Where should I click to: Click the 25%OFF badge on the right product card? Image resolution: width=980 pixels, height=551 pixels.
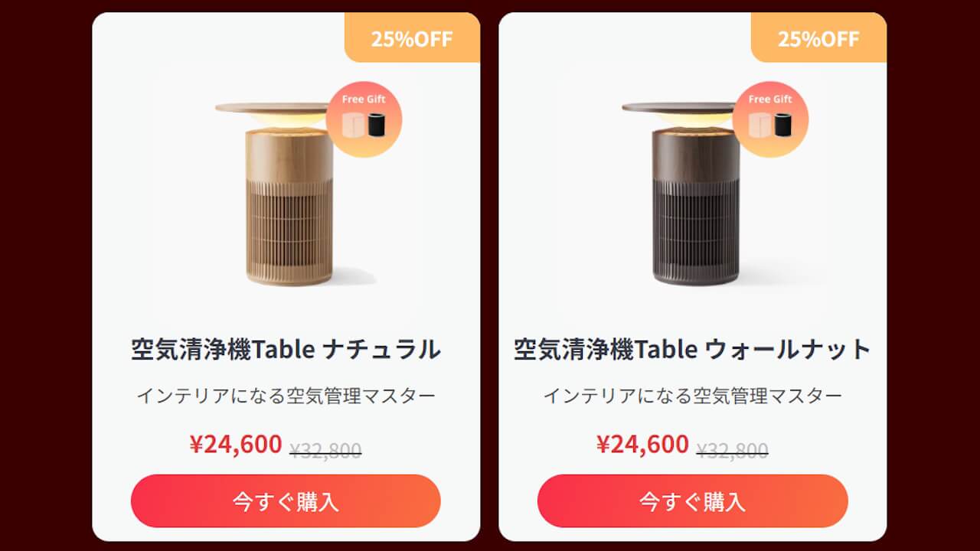tap(819, 37)
